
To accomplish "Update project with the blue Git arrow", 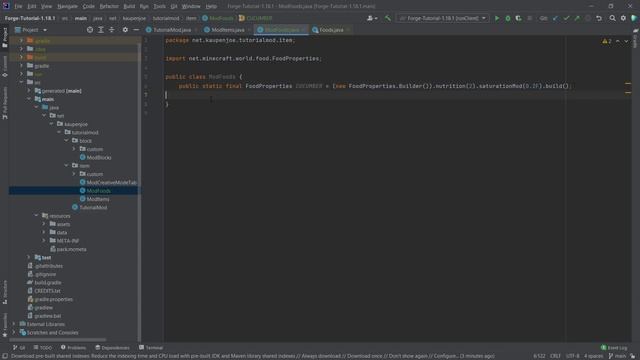I will (555, 18).
